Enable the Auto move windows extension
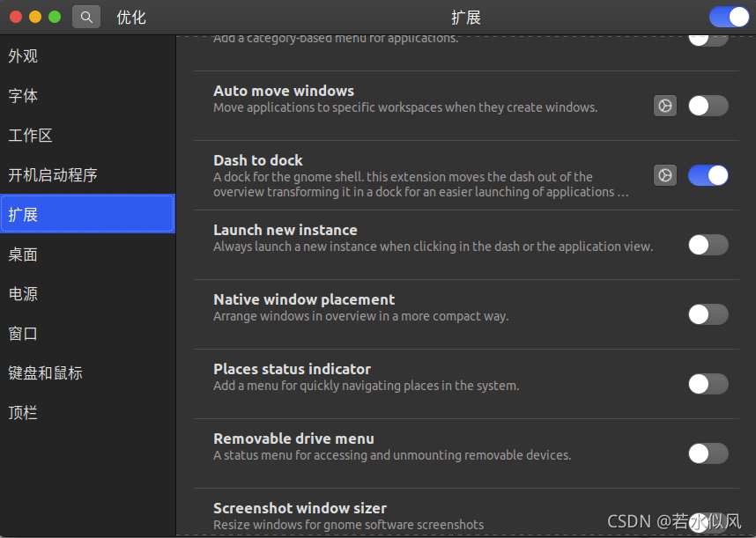Image resolution: width=756 pixels, height=538 pixels. (x=708, y=106)
